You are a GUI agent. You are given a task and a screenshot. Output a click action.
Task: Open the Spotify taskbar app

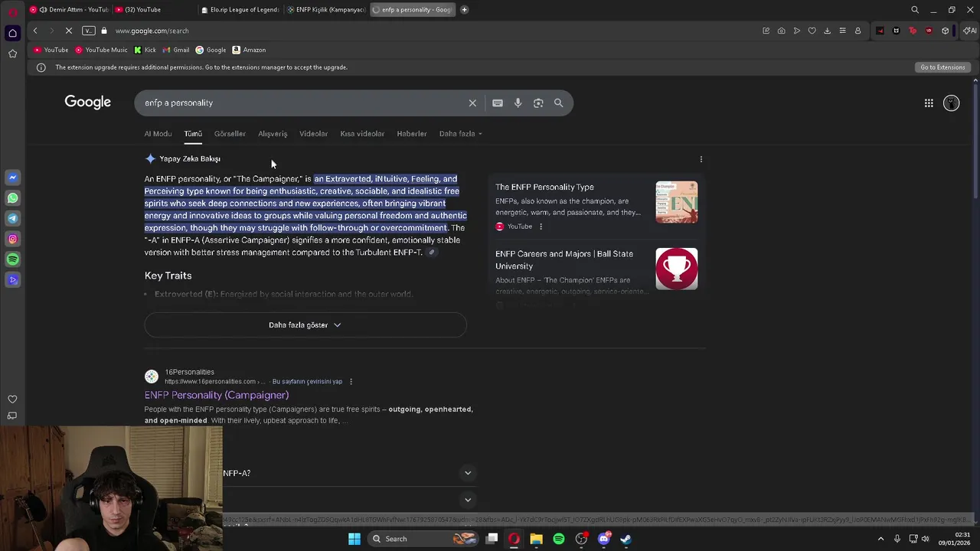click(559, 539)
